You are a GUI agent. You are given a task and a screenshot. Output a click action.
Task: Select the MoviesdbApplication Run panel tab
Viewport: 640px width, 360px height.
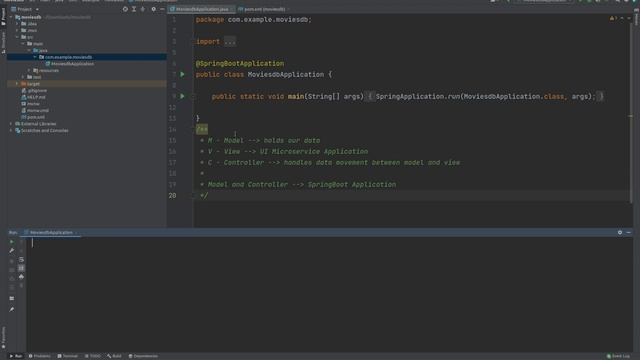pyautogui.click(x=51, y=233)
